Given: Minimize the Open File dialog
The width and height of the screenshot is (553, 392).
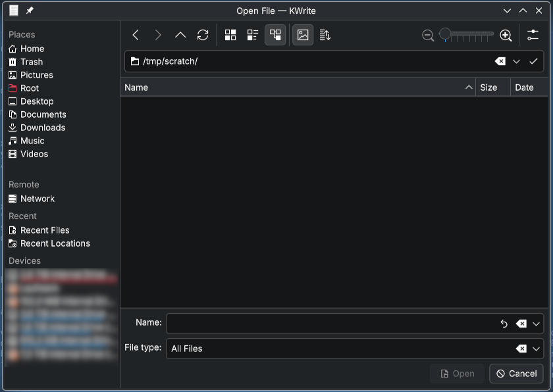Looking at the screenshot, I should tap(507, 11).
